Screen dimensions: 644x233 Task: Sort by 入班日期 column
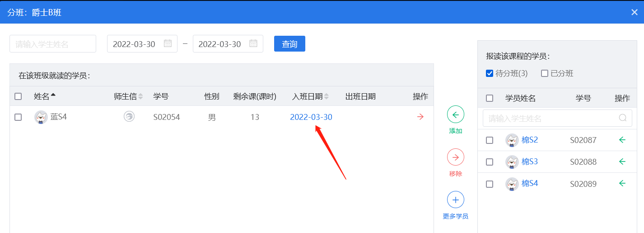pos(327,96)
